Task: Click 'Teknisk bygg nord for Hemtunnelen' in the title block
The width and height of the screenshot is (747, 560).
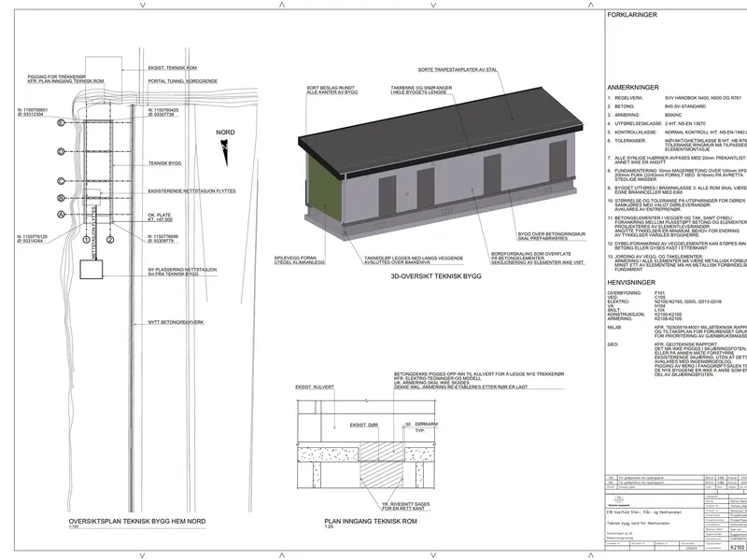Action: point(638,524)
